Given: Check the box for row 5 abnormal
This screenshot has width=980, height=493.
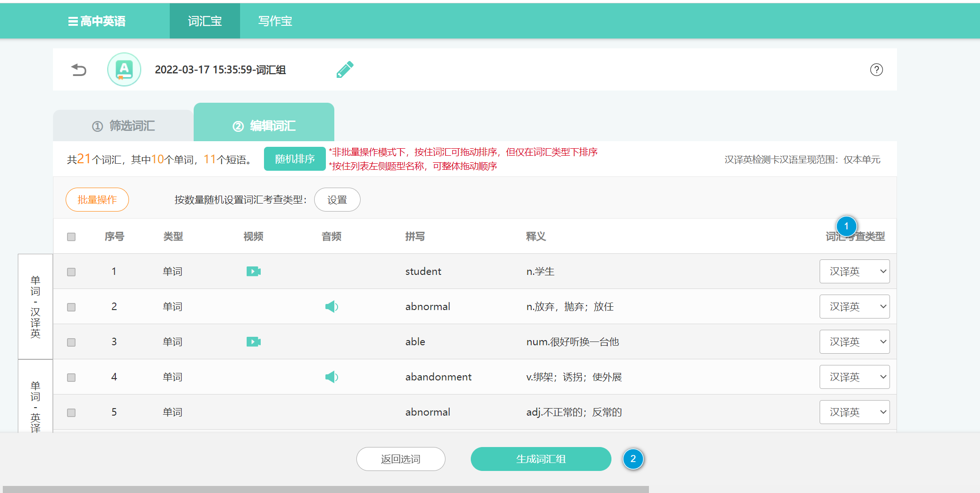Looking at the screenshot, I should pyautogui.click(x=71, y=413).
